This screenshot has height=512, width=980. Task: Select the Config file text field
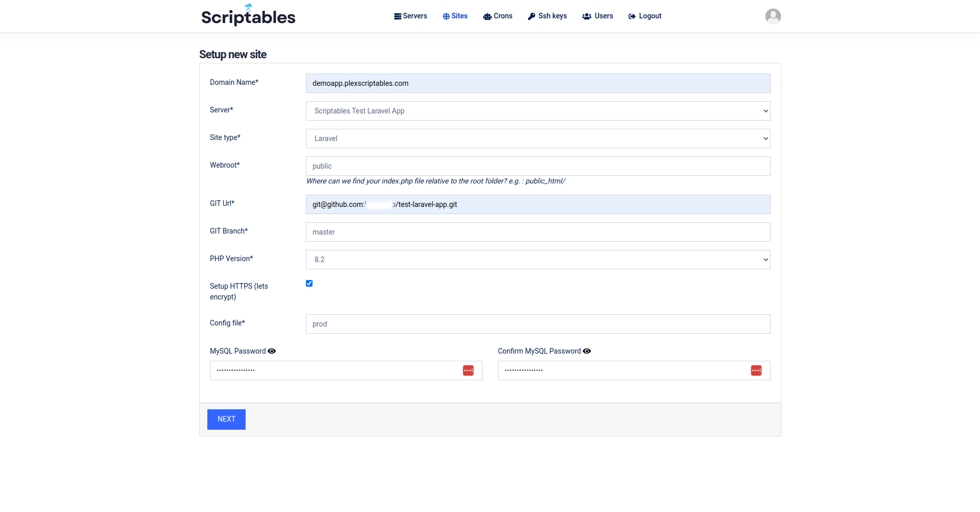[538, 324]
